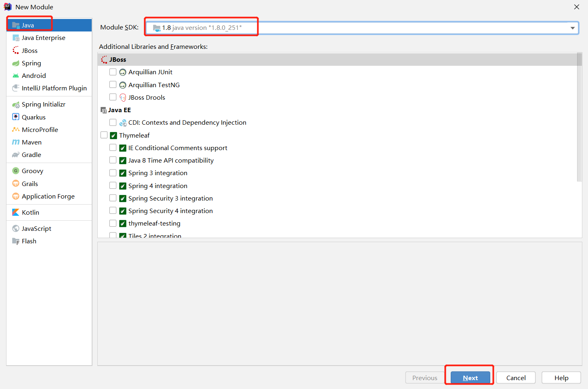588x389 pixels.
Task: Enable Java 8 Time API compatibility
Action: pyautogui.click(x=113, y=160)
